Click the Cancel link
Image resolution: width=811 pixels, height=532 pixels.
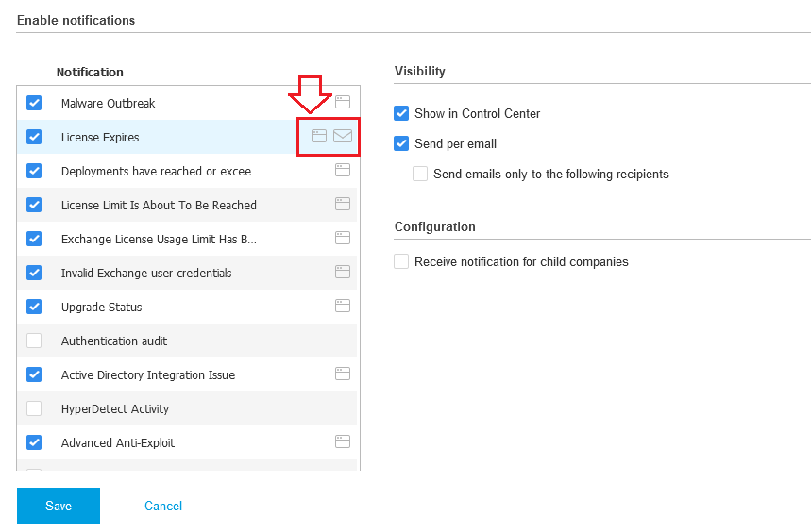click(163, 506)
